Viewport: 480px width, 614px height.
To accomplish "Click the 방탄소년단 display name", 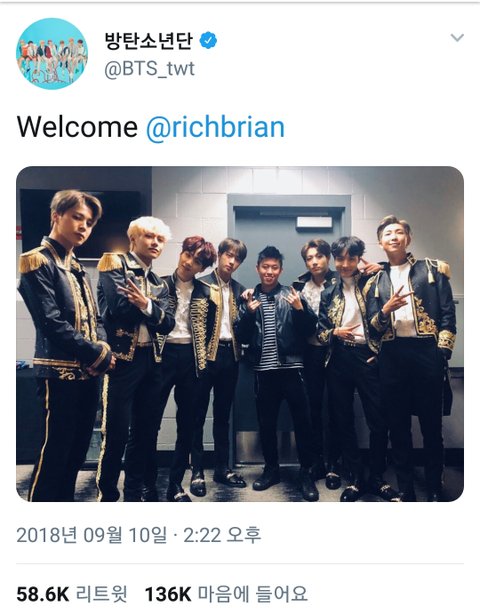I will click(149, 40).
